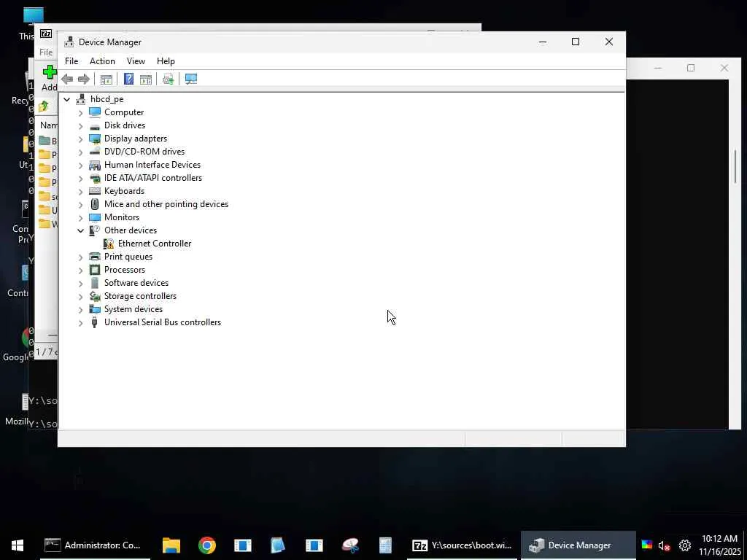Select the Ethernet Controller warning icon
The image size is (747, 560).
tap(109, 244)
